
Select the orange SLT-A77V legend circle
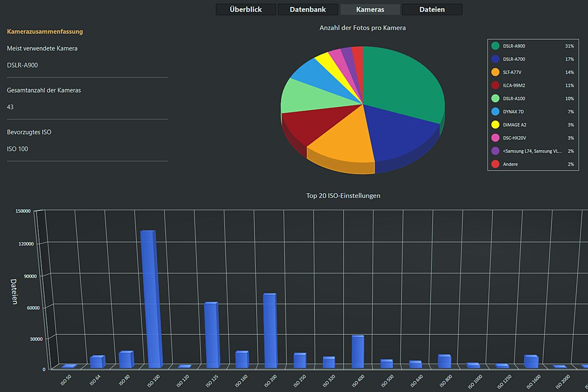pos(495,73)
